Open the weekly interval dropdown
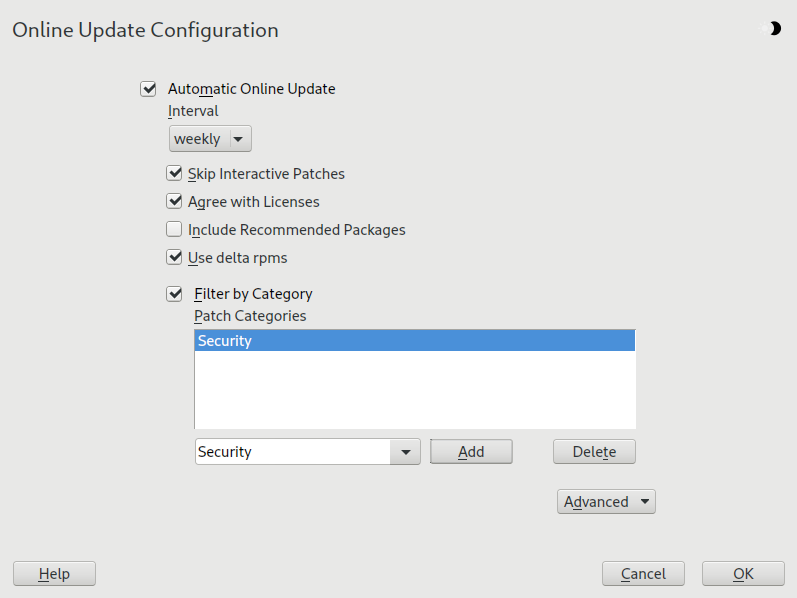Image resolution: width=797 pixels, height=598 pixels. click(210, 139)
